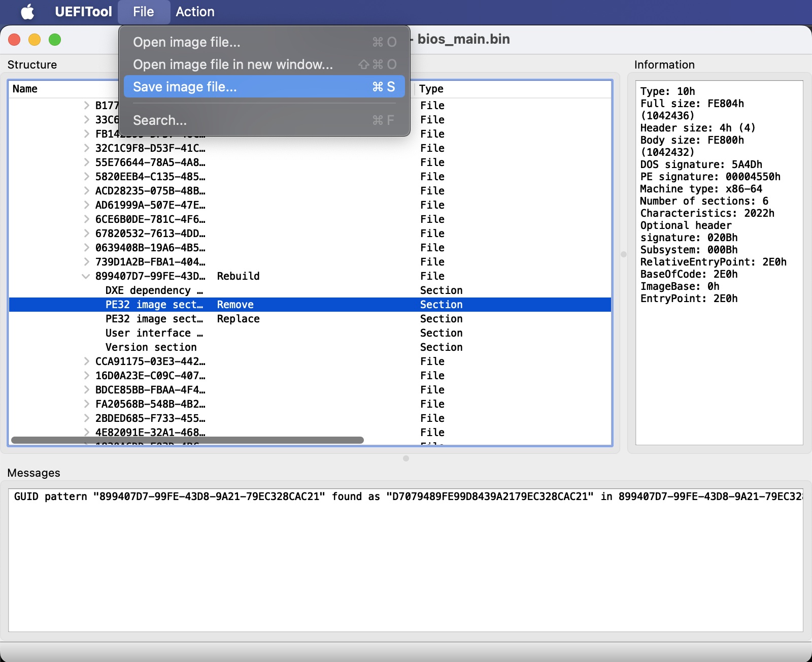Expand the 16D0A23E-C09C-407… file node

click(x=86, y=376)
